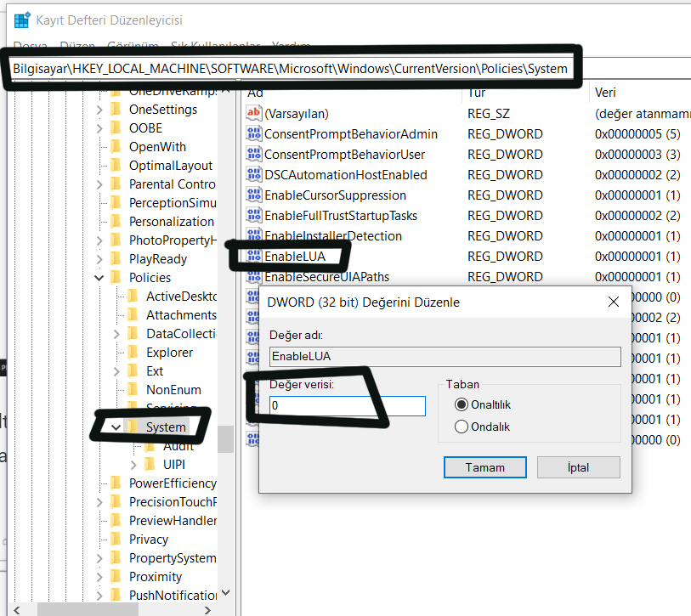Click the Privacy folder icon
The height and width of the screenshot is (616, 691).
coord(116,539)
